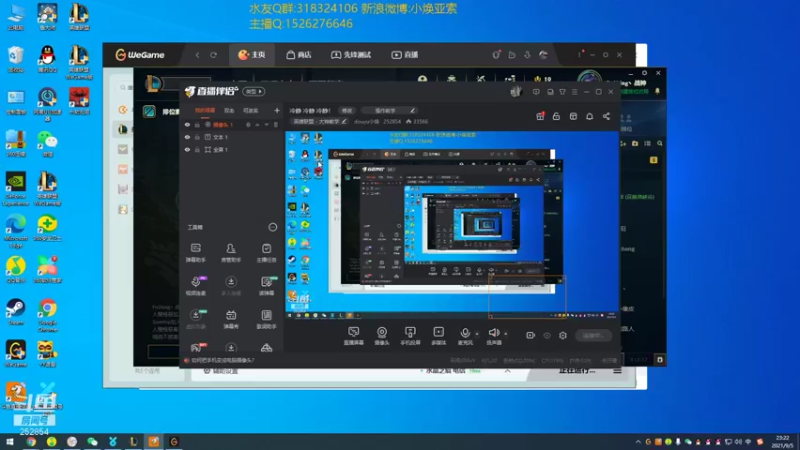800x450 pixels.
Task: Open the WeGame 主页 home tab
Action: pyautogui.click(x=252, y=55)
